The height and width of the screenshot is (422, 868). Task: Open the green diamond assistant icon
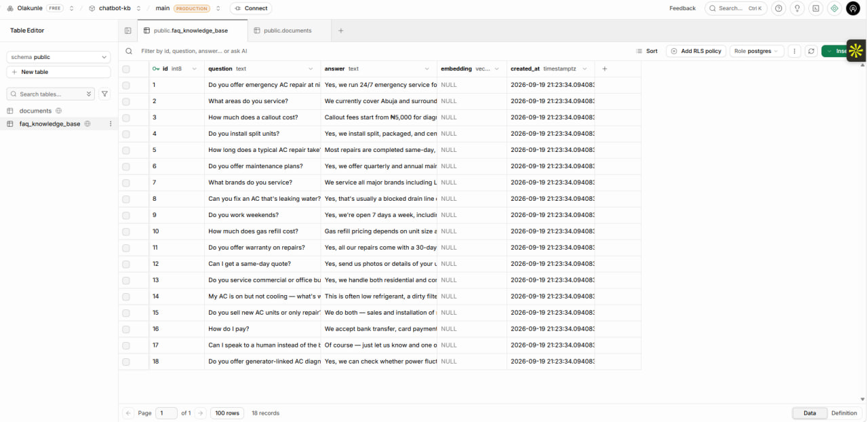[834, 8]
